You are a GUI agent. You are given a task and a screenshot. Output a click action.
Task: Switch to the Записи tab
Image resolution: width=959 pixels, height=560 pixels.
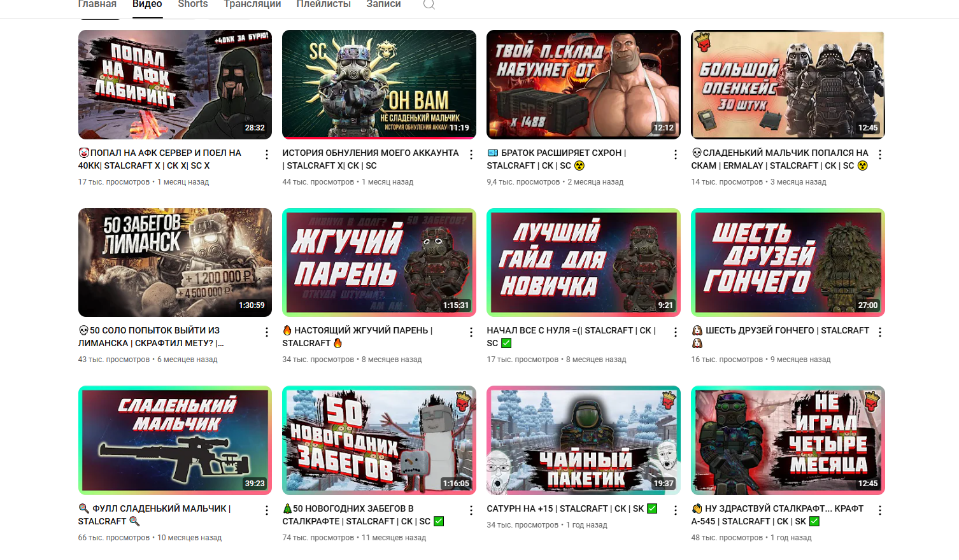pos(383,4)
